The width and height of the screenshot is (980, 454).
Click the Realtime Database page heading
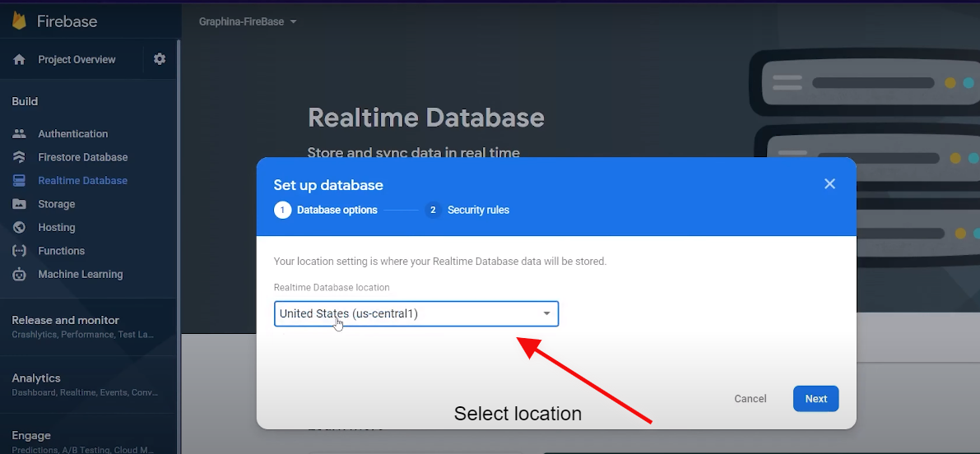click(426, 118)
